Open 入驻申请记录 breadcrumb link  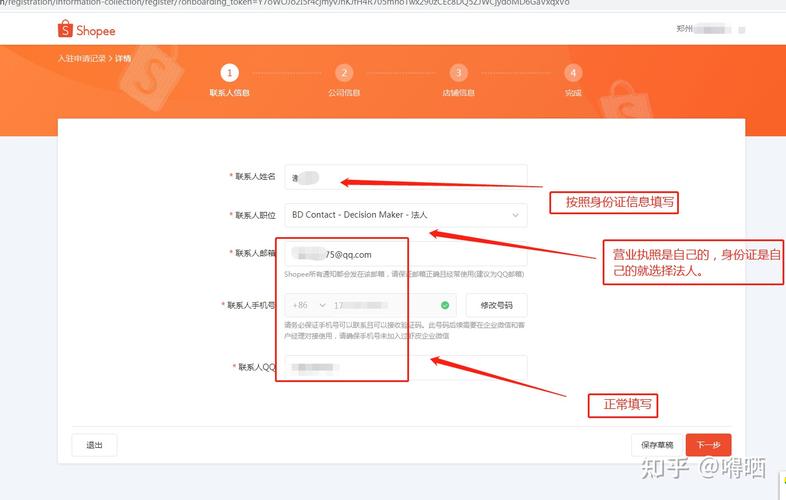click(82, 59)
